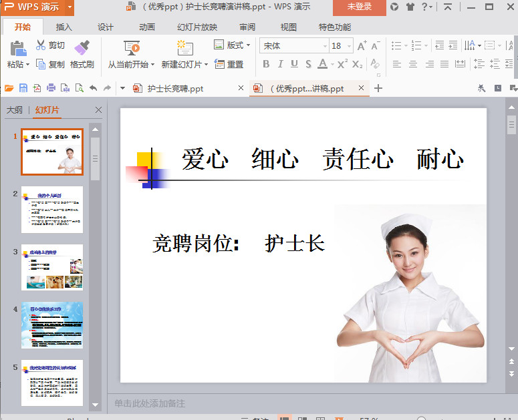Open the Paste (粘贴) dropdown arrow
The height and width of the screenshot is (420, 518).
(28, 64)
